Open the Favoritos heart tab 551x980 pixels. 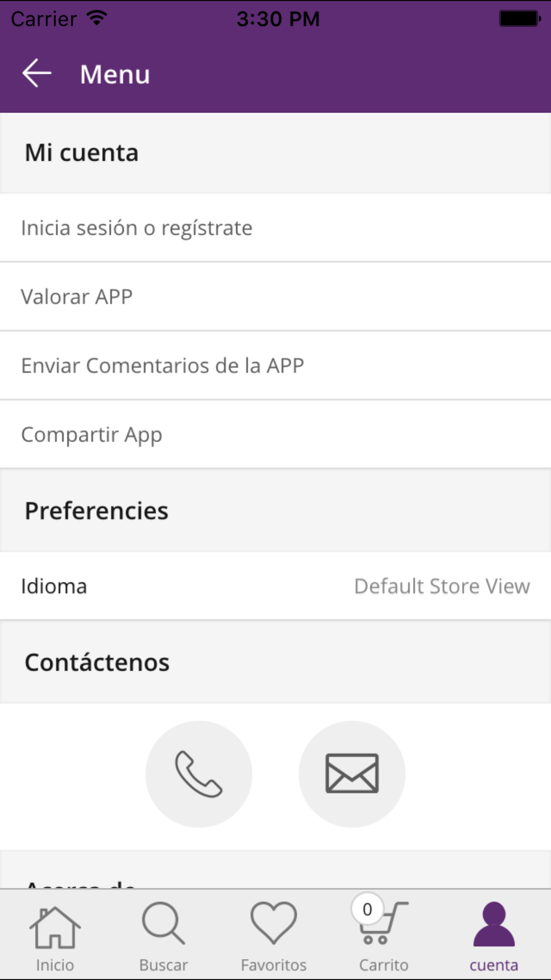point(274,936)
